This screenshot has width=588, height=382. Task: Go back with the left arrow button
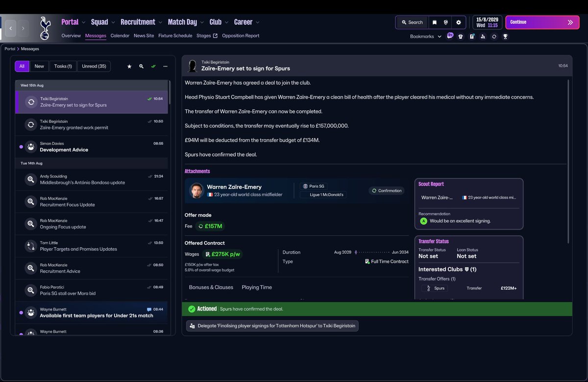coord(11,28)
